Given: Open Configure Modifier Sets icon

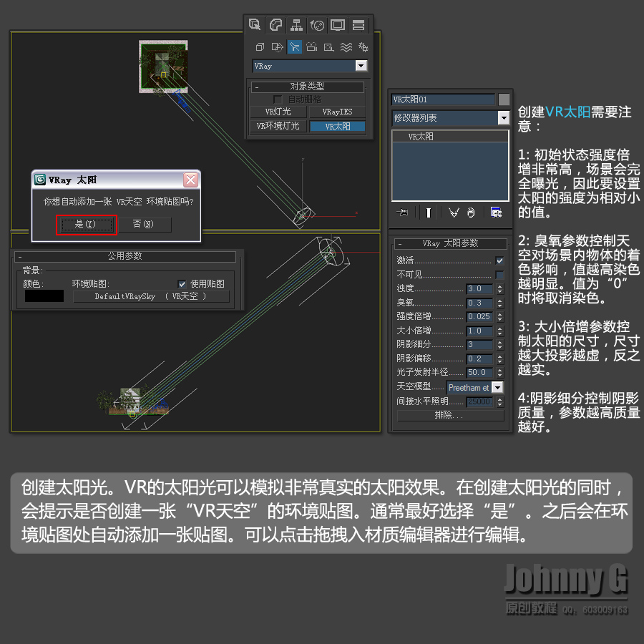Looking at the screenshot, I should pos(496,213).
